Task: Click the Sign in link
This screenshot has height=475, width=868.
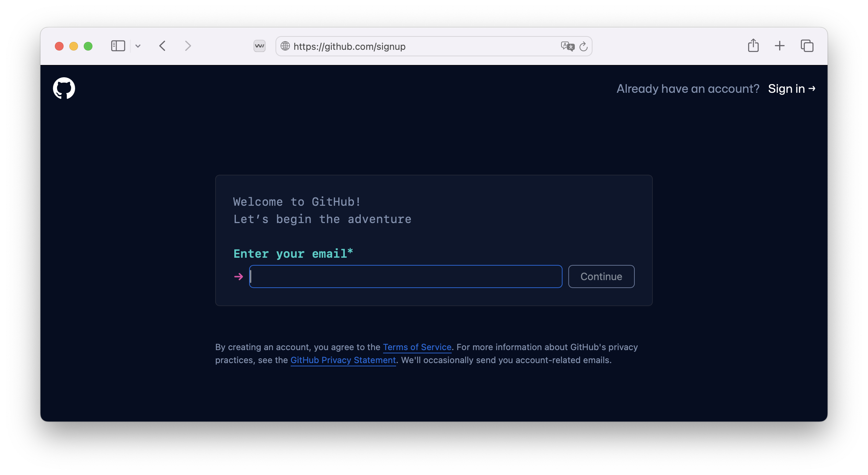Action: [x=791, y=89]
